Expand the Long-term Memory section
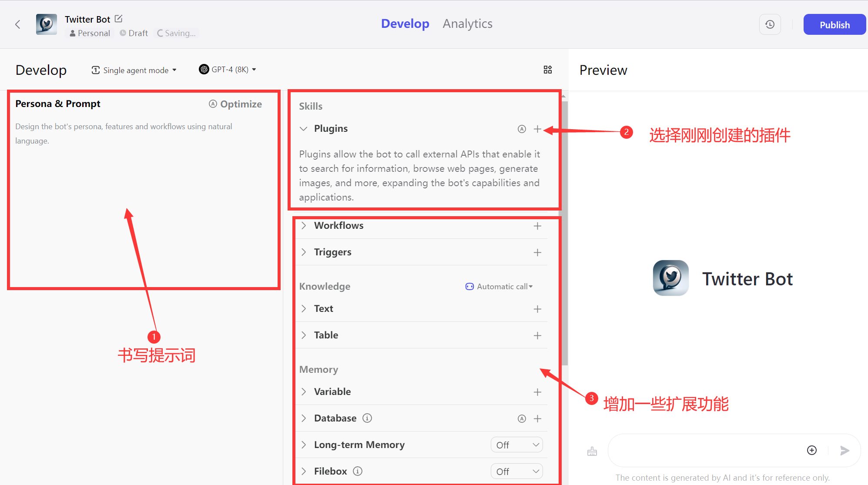This screenshot has width=868, height=485. (304, 445)
